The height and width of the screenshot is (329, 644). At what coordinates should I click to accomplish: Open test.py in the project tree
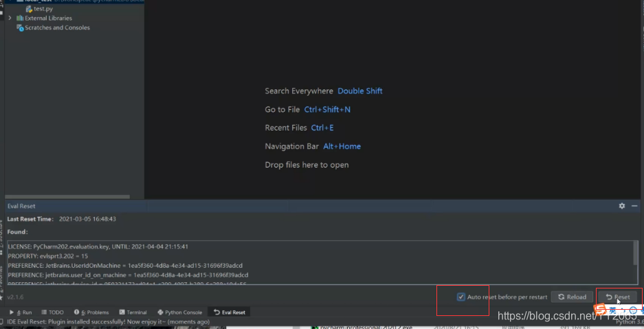click(x=43, y=9)
